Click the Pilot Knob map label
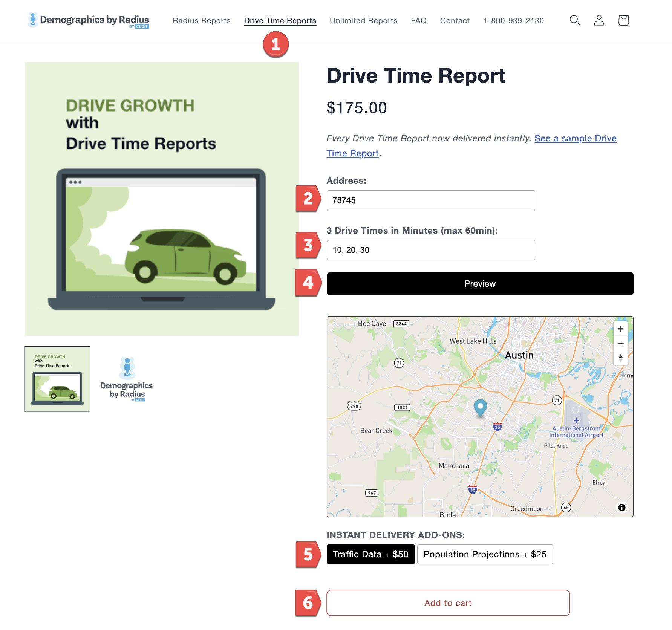The height and width of the screenshot is (630, 672). (556, 446)
